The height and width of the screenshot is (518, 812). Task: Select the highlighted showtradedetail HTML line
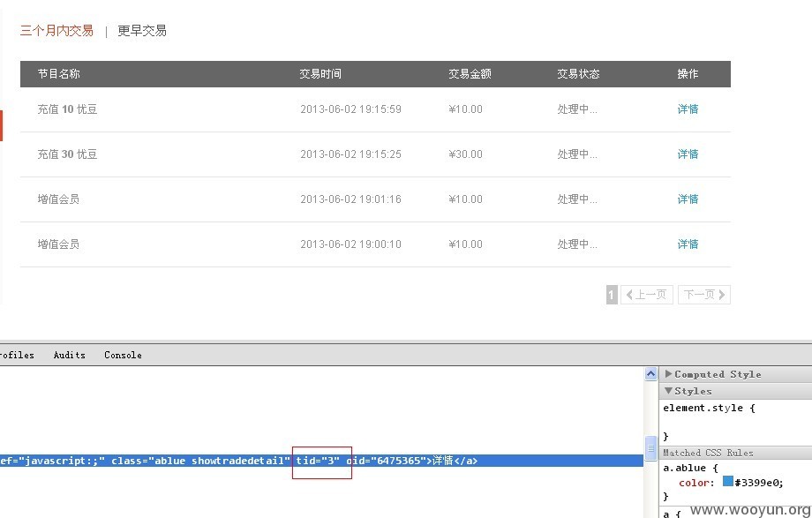click(321, 461)
